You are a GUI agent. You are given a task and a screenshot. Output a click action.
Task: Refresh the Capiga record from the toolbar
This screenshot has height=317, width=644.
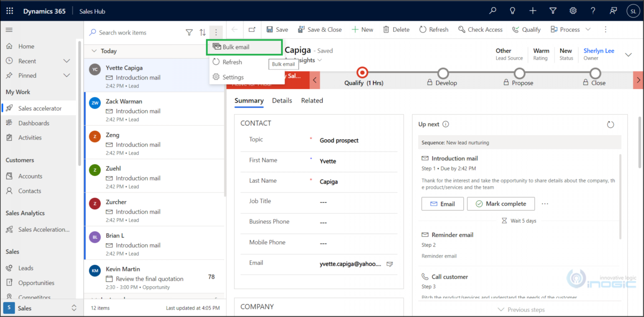(x=434, y=29)
